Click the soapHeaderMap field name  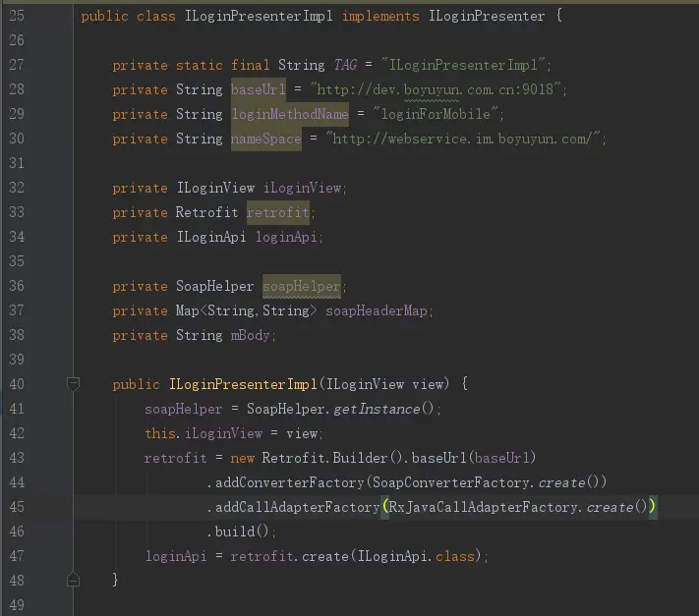point(377,310)
